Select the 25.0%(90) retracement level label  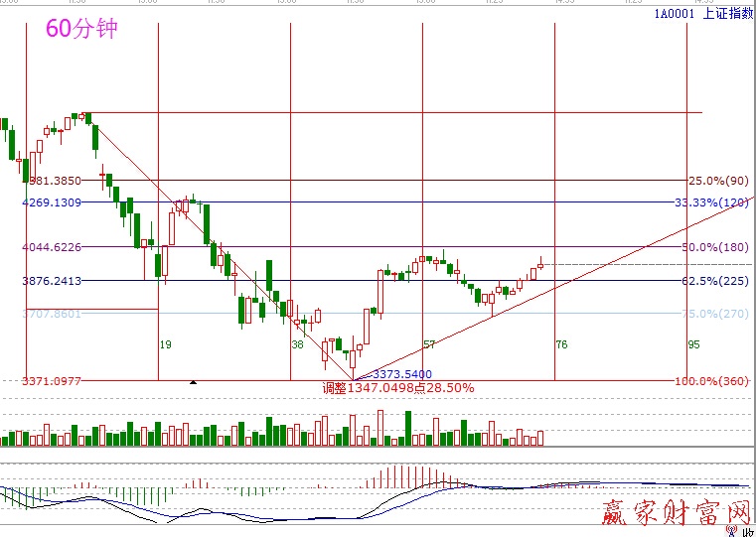(718, 181)
